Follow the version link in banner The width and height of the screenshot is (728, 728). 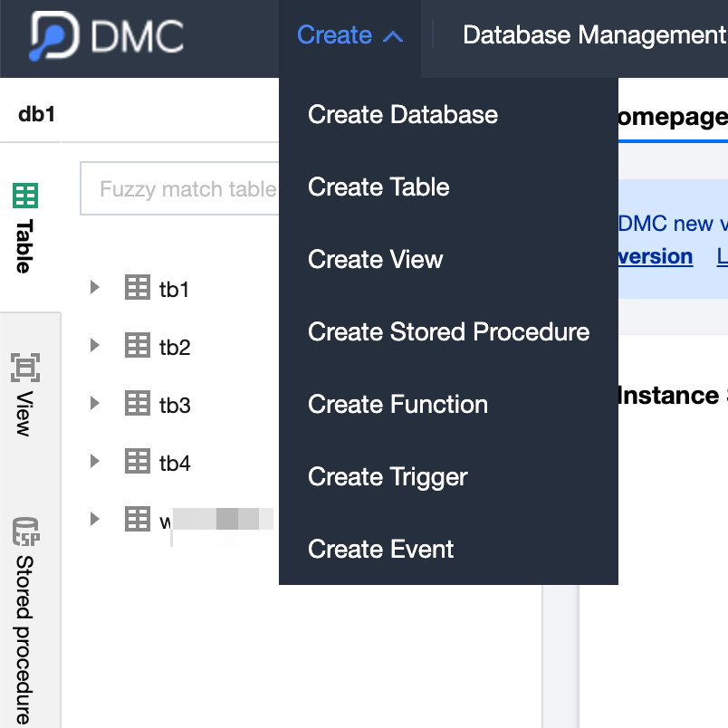pyautogui.click(x=655, y=256)
